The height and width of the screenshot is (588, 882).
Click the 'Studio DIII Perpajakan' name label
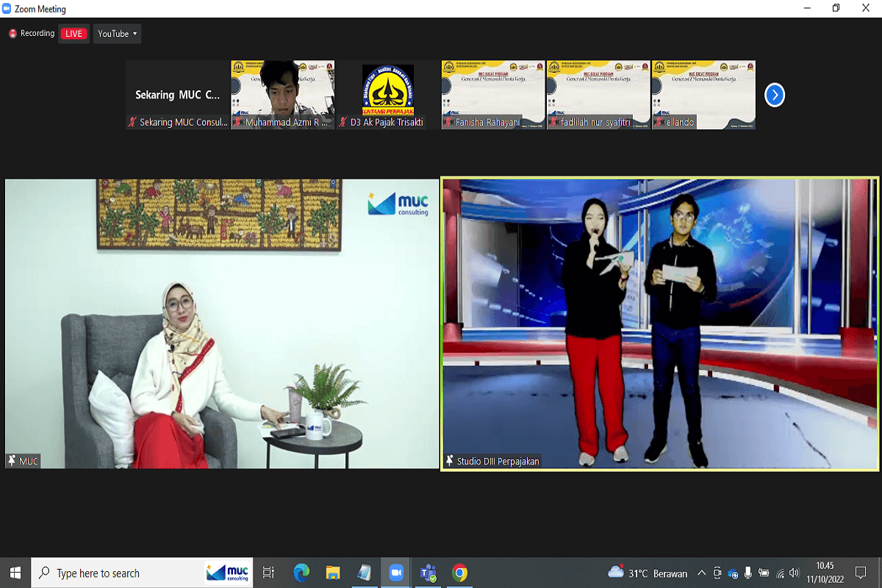(x=498, y=461)
